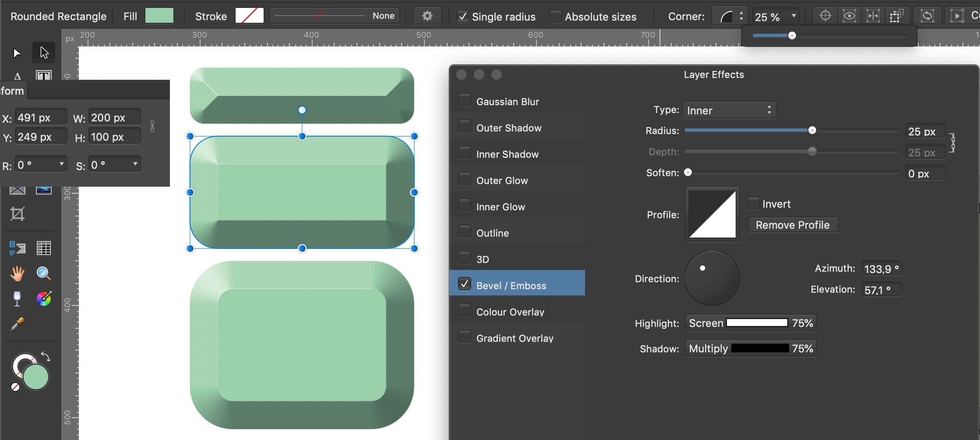The image size is (980, 440).
Task: Open the shear S dropdown arrow
Action: tap(135, 164)
